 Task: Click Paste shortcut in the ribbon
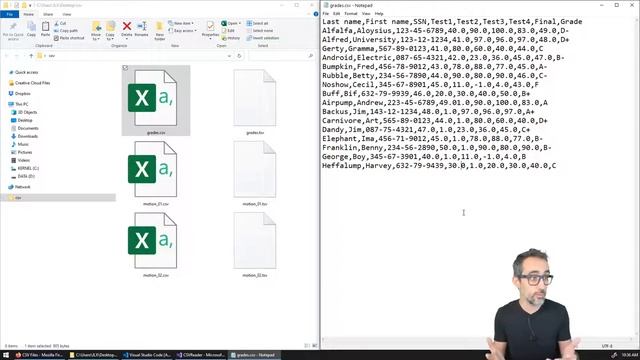(69, 38)
